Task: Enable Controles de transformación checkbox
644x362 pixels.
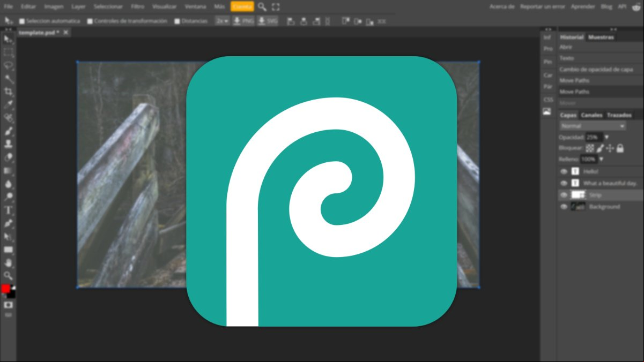Action: 90,21
